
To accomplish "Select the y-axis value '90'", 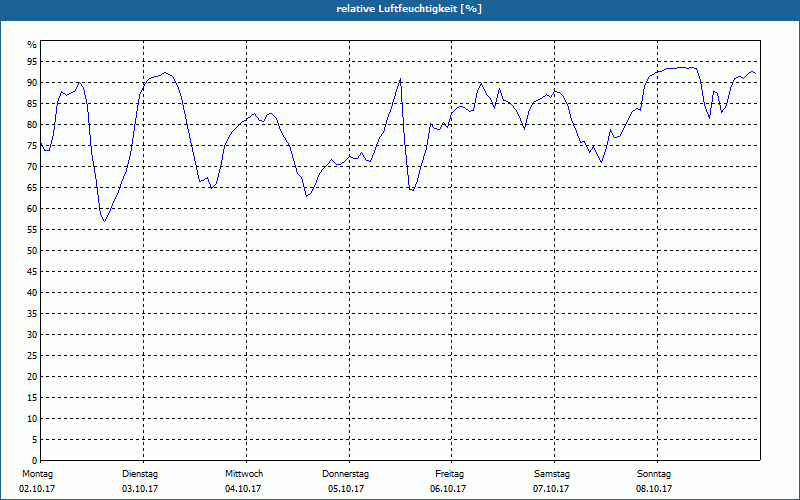I will [x=32, y=83].
